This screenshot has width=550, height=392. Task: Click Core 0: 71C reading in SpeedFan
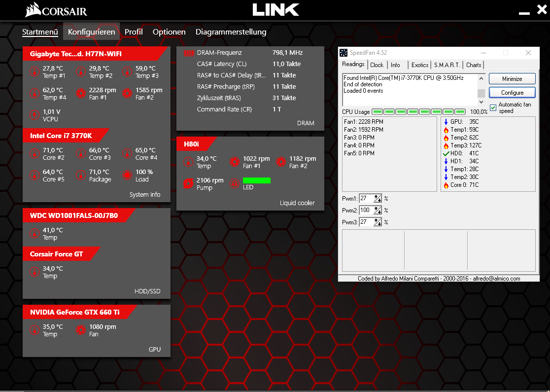(461, 185)
